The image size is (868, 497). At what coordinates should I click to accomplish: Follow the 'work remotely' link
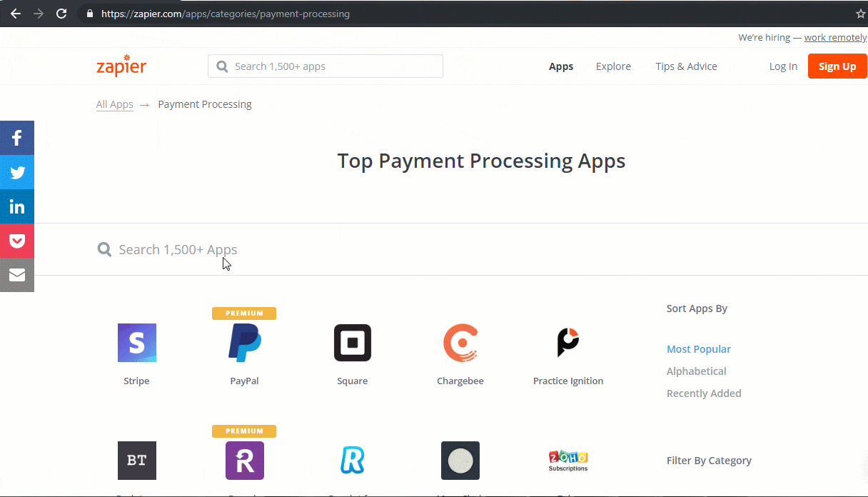point(836,38)
